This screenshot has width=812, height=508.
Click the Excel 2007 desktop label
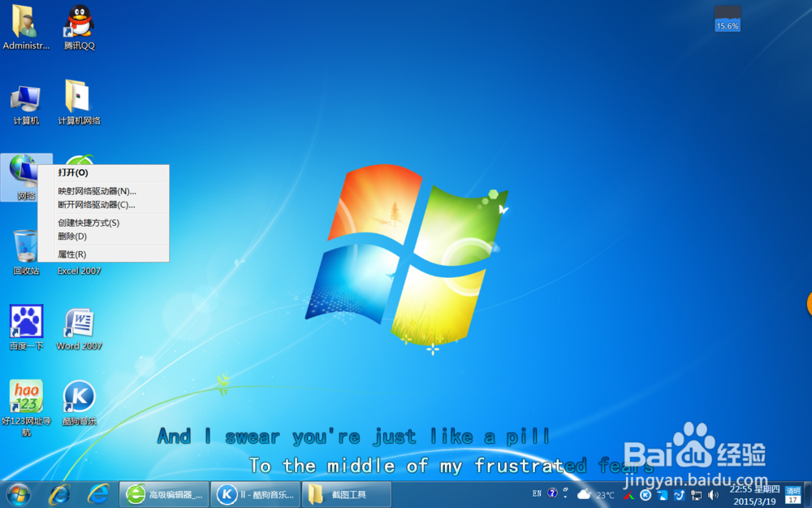tap(80, 271)
